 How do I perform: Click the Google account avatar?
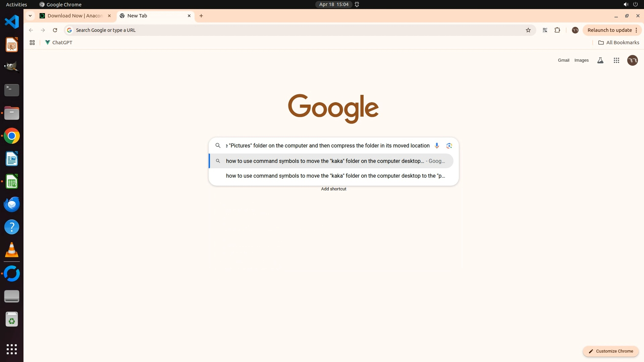[632, 60]
